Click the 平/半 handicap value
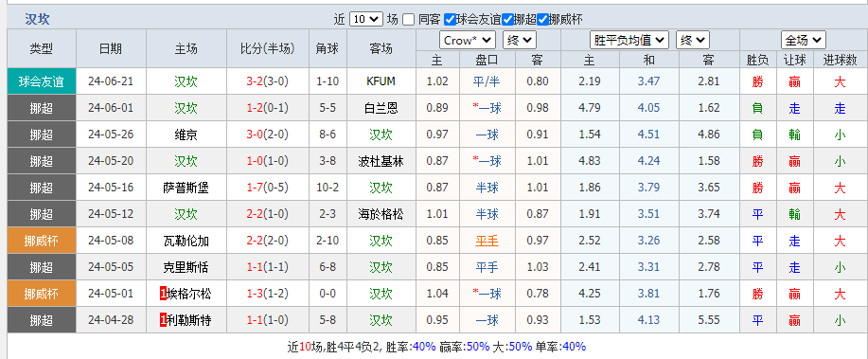This screenshot has height=359, width=868. click(487, 81)
